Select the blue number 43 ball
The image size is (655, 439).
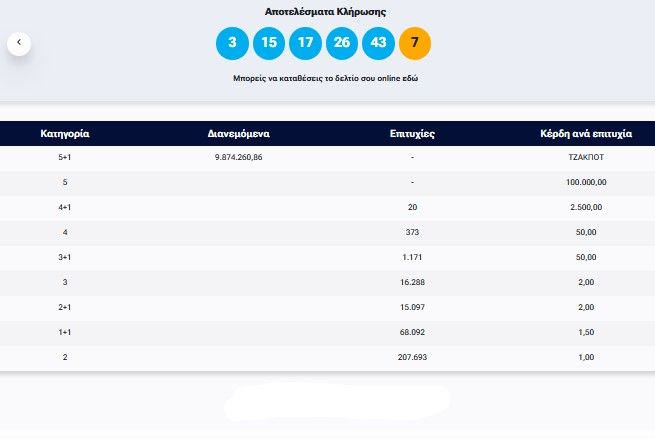[x=378, y=43]
